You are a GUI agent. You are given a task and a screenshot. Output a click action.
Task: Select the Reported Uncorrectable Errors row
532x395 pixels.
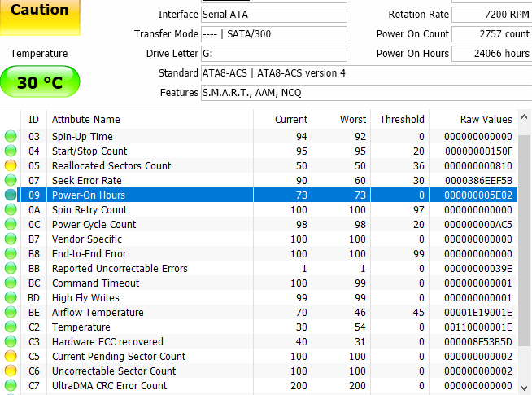pyautogui.click(x=120, y=269)
